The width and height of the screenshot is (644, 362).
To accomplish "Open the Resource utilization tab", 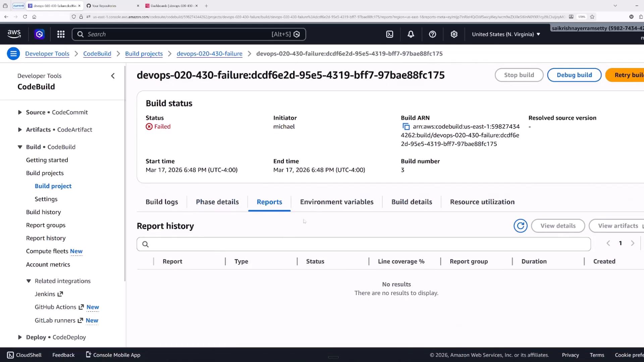I will coord(482,202).
